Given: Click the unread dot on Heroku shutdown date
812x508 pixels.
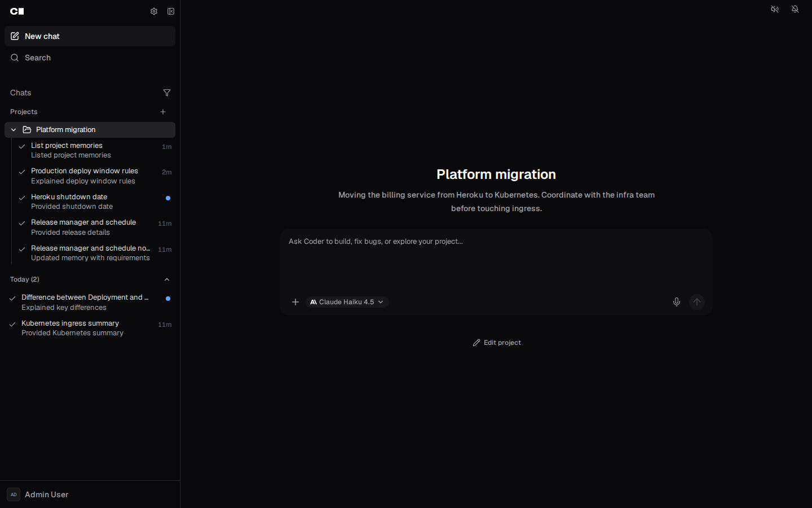Looking at the screenshot, I should 168,198.
